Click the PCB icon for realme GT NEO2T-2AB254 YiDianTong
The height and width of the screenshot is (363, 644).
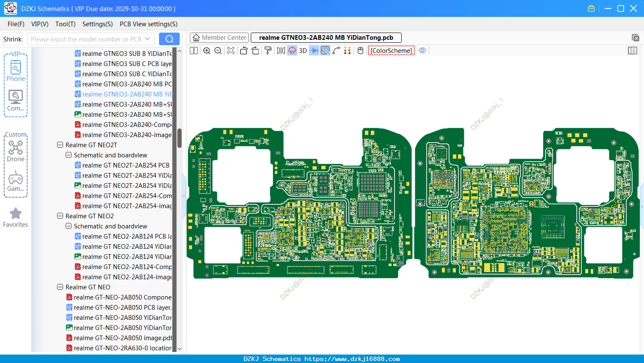point(78,175)
